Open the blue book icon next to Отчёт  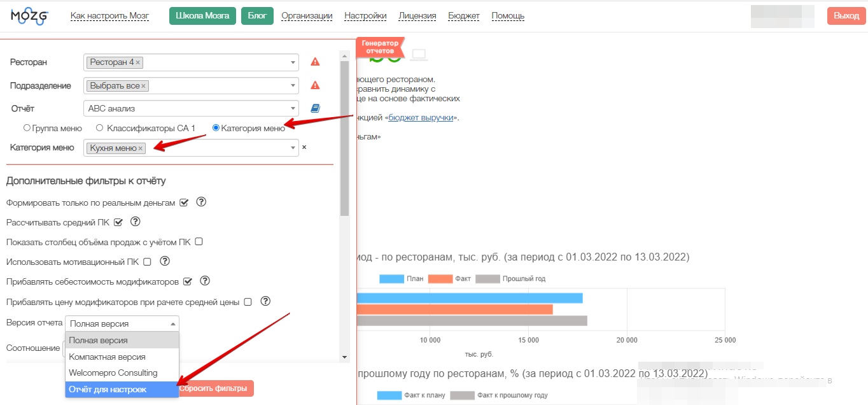(315, 108)
